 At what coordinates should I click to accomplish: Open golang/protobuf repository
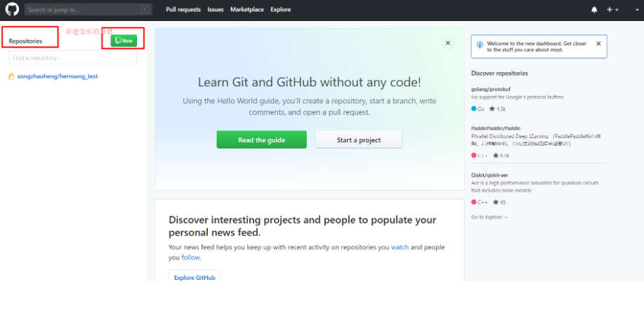491,89
